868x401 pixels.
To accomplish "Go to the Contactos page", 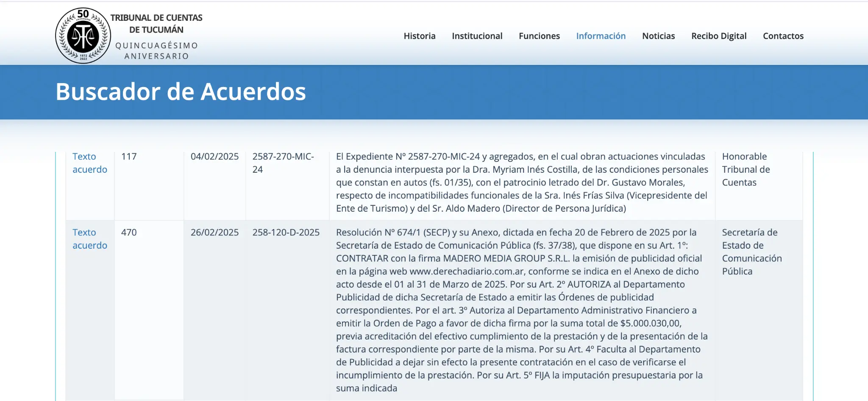I will click(x=783, y=36).
